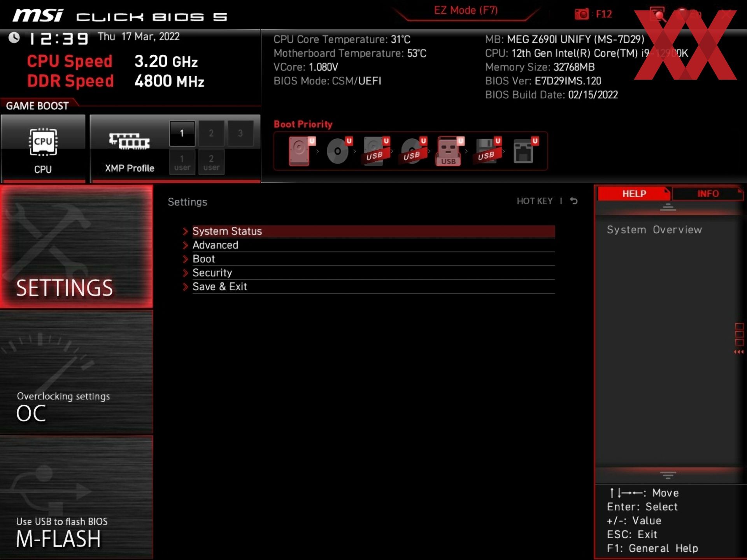This screenshot has width=747, height=560.
Task: Collapse the help side panel arrows
Action: tap(739, 352)
